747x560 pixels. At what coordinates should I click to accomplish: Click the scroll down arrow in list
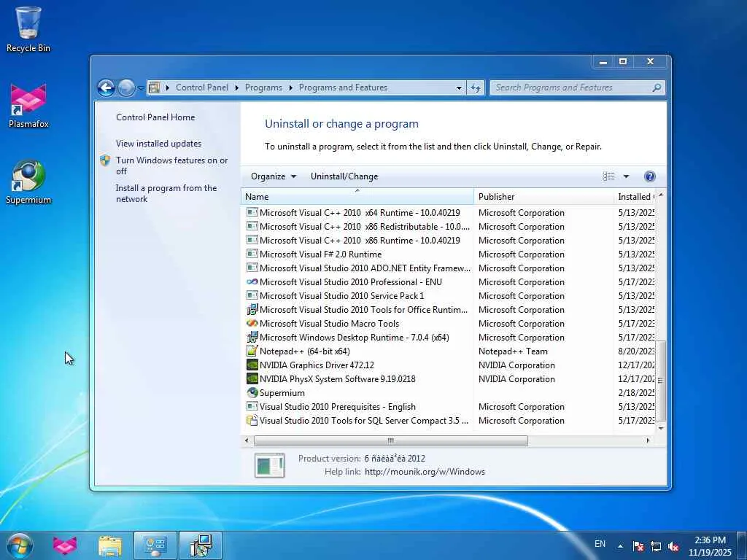660,428
